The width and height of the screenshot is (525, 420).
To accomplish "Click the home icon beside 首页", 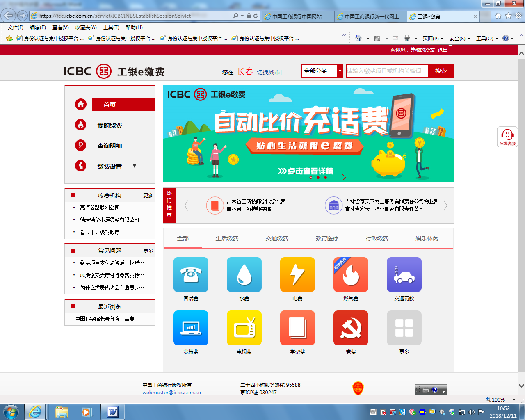I will click(81, 104).
